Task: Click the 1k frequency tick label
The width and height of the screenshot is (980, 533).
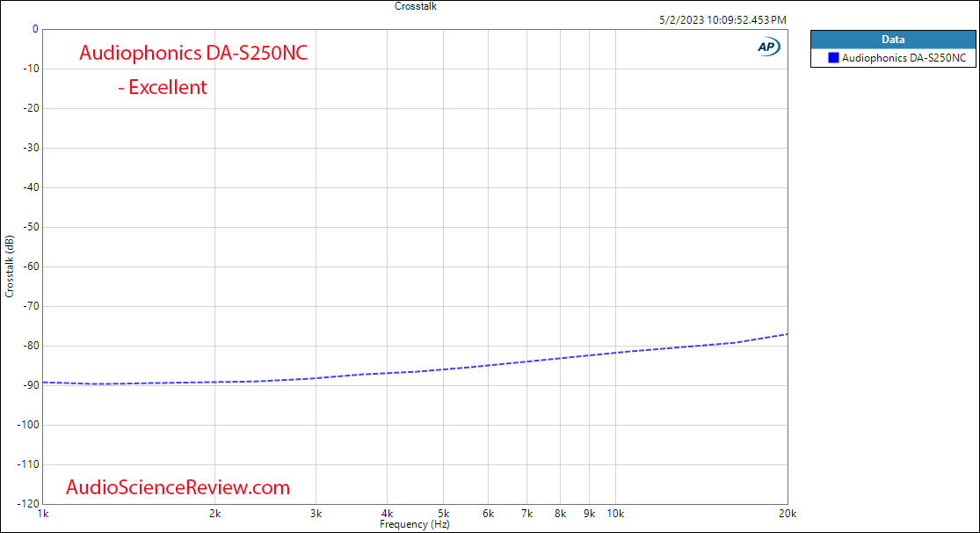Action: tap(42, 514)
